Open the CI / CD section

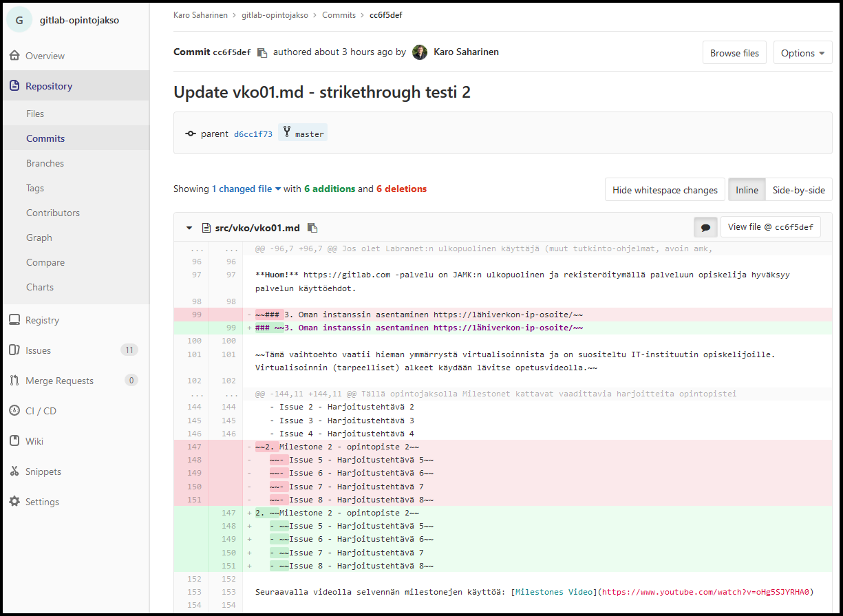tap(41, 411)
